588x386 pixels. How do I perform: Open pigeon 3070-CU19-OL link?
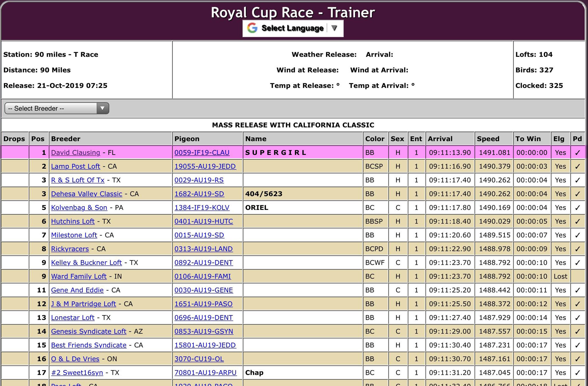pyautogui.click(x=199, y=359)
